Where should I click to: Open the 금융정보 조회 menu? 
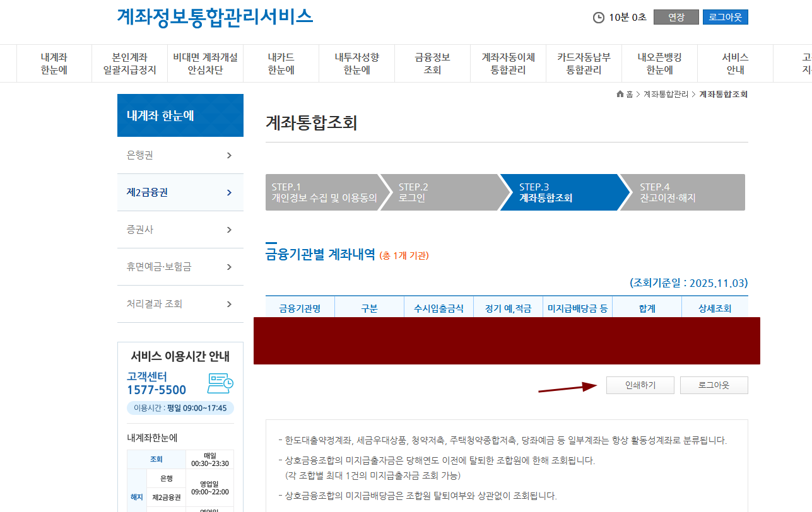click(432, 63)
